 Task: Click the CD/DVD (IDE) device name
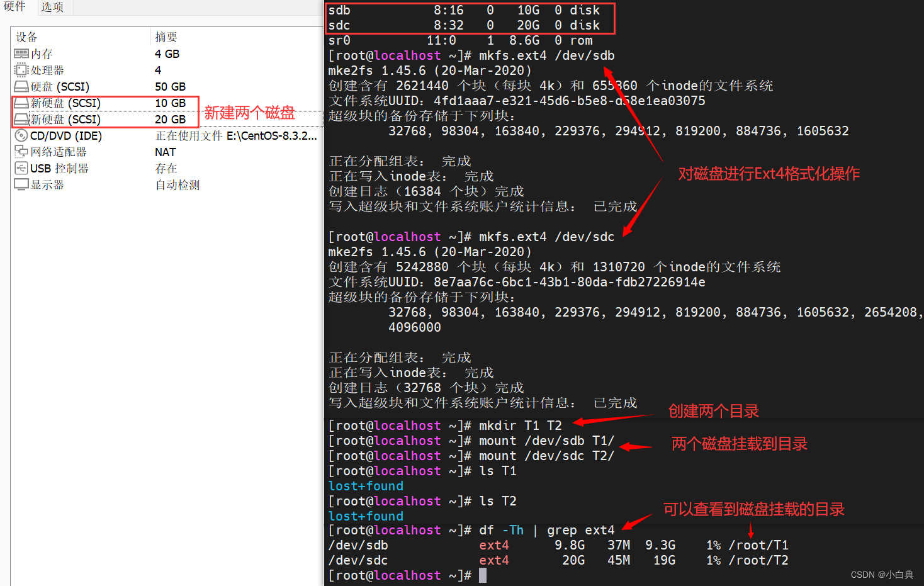[66, 136]
